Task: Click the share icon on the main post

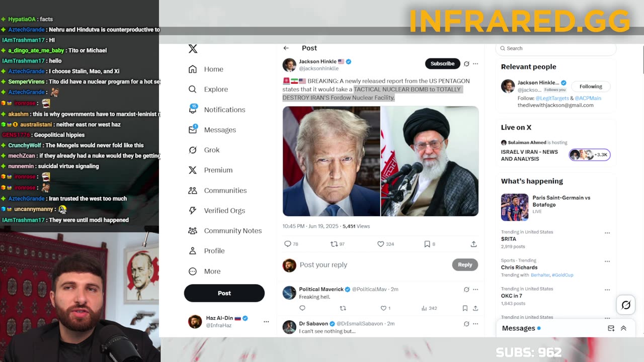Action: click(x=473, y=244)
